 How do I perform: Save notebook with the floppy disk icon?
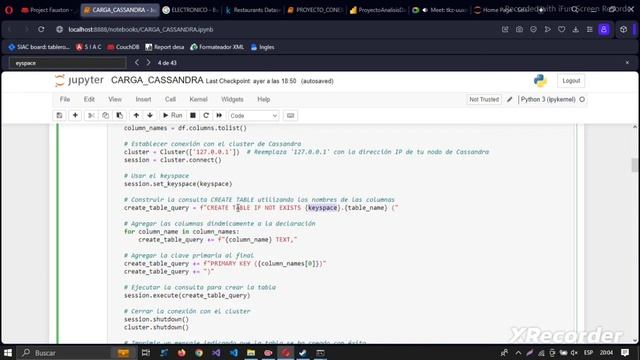click(59, 116)
